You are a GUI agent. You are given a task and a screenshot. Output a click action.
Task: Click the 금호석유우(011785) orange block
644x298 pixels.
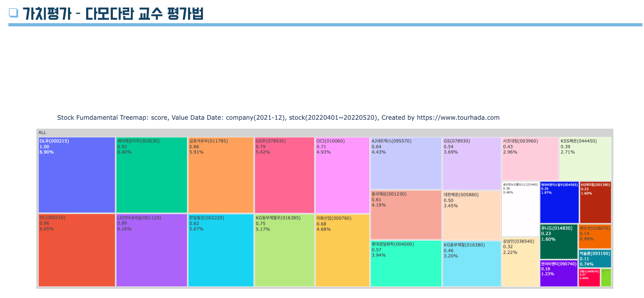pos(221,175)
